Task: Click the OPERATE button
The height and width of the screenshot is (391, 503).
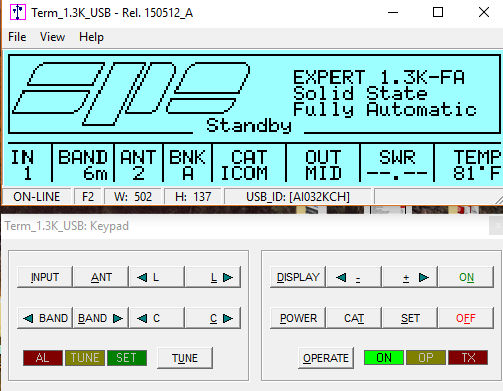Action: point(326,358)
